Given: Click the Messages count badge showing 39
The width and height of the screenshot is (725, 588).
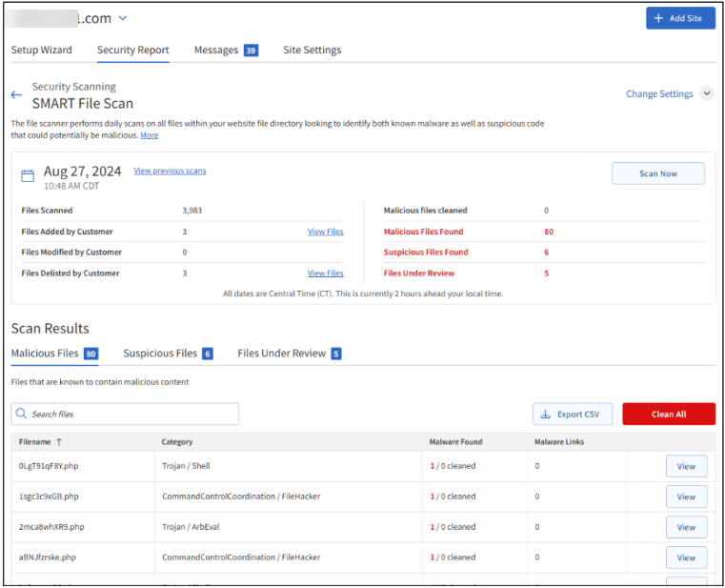Looking at the screenshot, I should (x=251, y=51).
